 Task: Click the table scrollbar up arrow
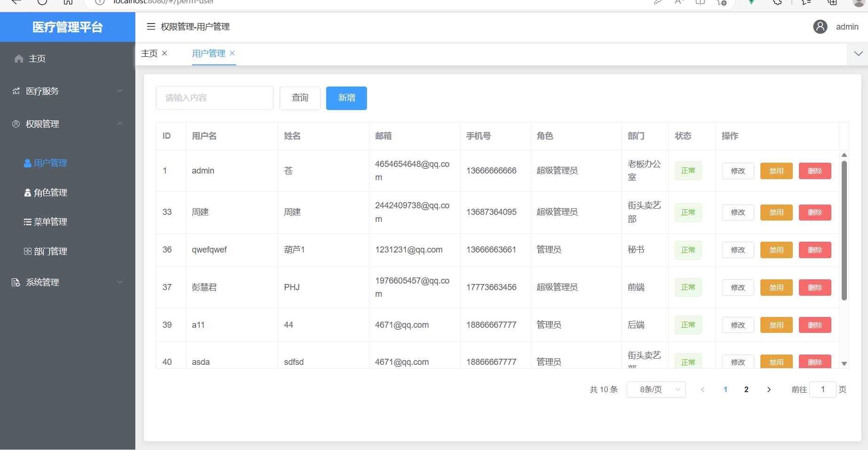coord(844,155)
